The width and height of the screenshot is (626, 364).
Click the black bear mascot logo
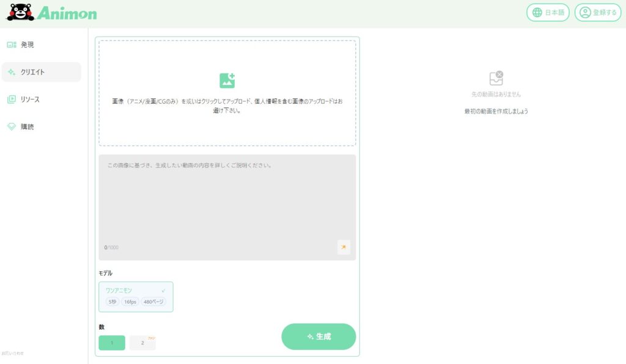pyautogui.click(x=20, y=12)
